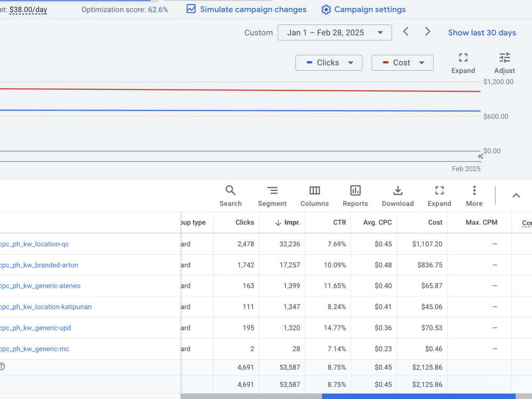532x399 pixels.
Task: Open ad group cpc_ph_kw_generic-ateneo
Action: 40,286
